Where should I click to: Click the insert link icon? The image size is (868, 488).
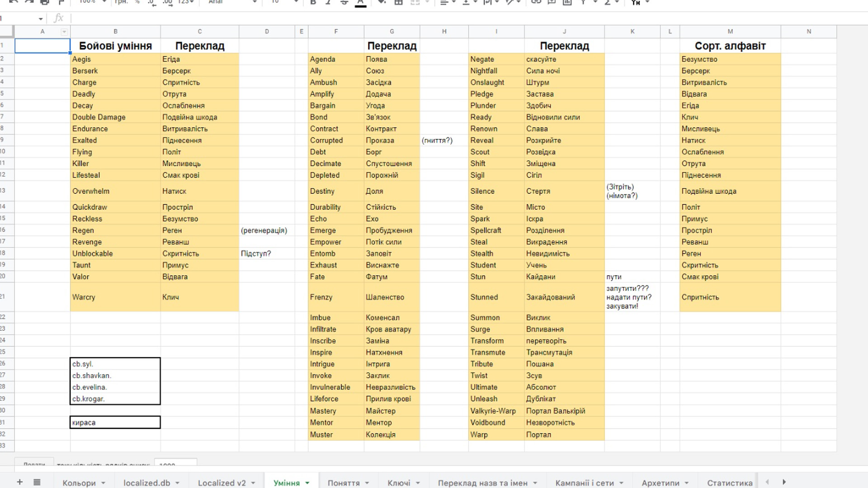pos(536,2)
